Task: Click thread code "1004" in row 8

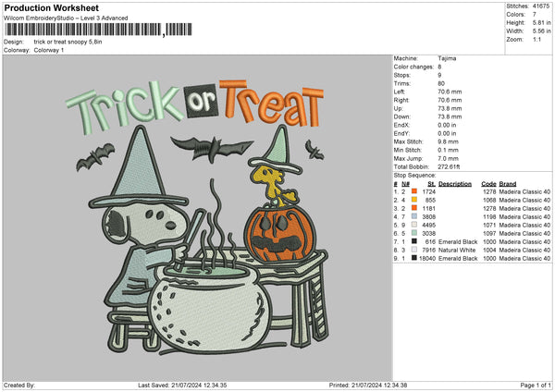Action: click(489, 251)
